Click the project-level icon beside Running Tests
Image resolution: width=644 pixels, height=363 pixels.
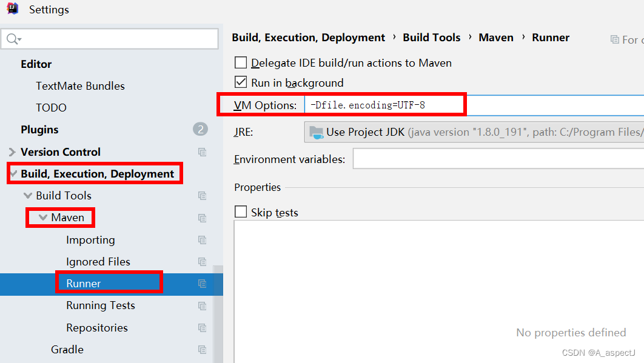(x=202, y=305)
